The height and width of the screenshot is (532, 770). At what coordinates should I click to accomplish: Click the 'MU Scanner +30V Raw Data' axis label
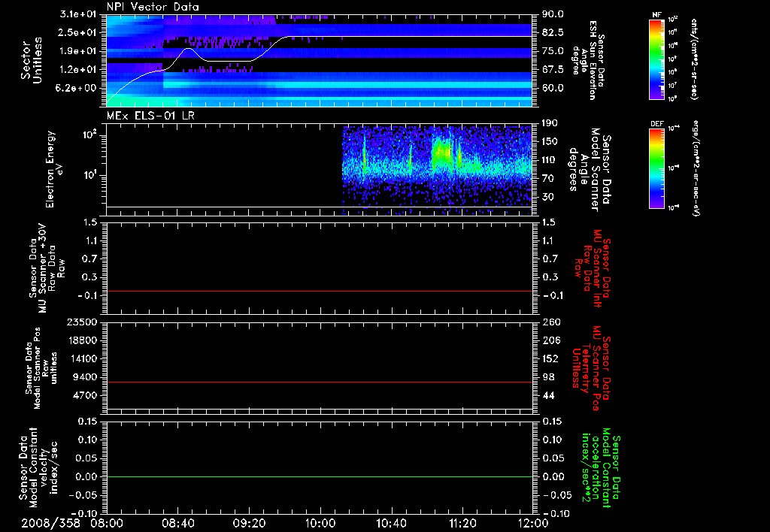point(47,268)
